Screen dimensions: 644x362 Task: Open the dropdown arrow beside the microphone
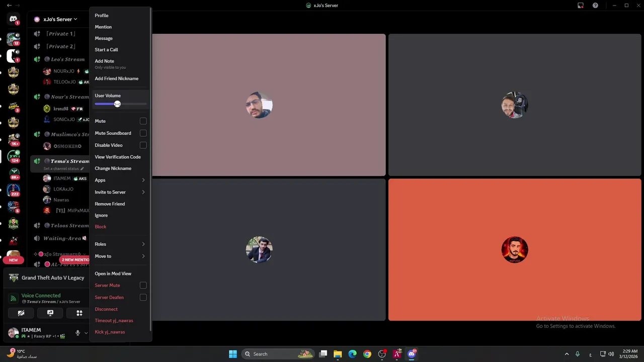coord(86,333)
